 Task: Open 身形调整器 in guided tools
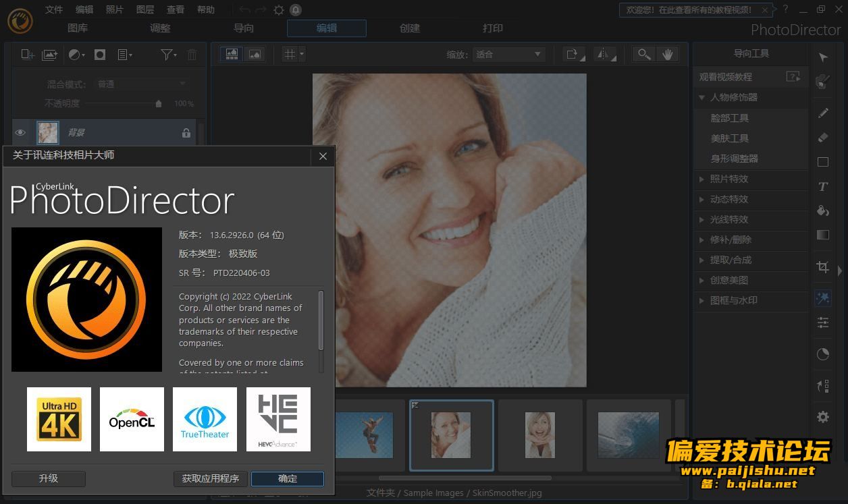click(x=735, y=159)
